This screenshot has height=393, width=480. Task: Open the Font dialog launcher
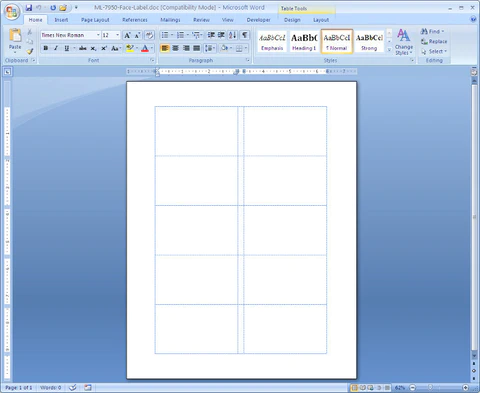coord(152,60)
